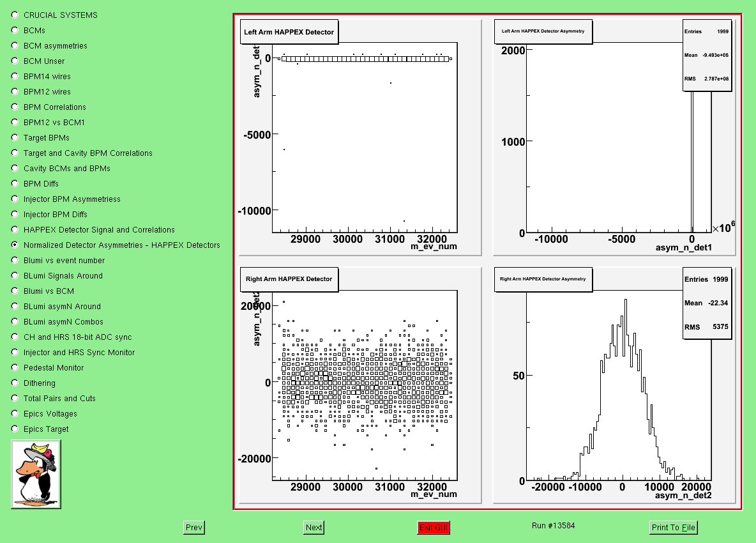Choose the BPM14 wires page
This screenshot has width=756, height=543.
point(15,76)
